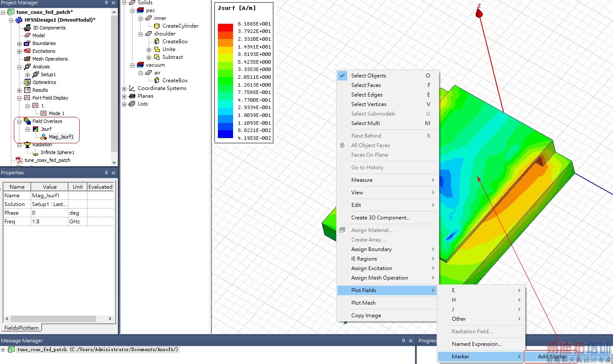Screen dimensions: 613x364
Task: Click the Subtract operation icon
Action: pyautogui.click(x=157, y=57)
